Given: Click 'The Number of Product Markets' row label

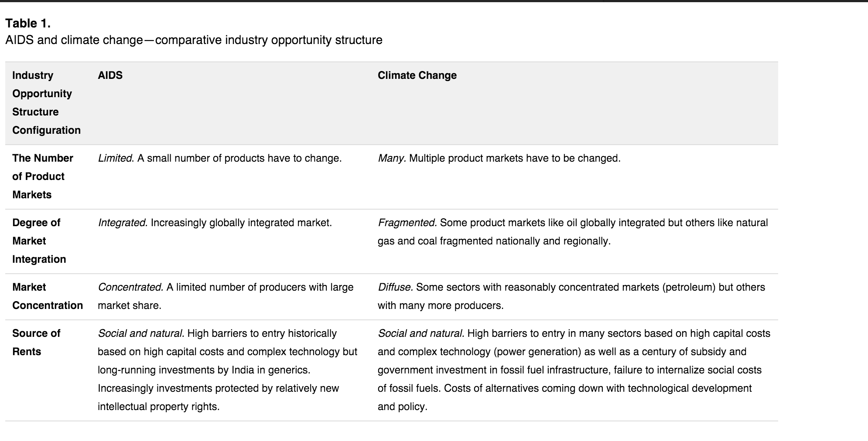Looking at the screenshot, I should point(43,176).
